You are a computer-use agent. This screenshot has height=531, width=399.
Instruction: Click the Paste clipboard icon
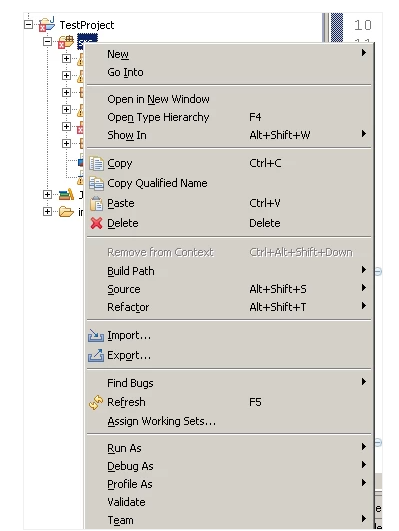pos(96,203)
